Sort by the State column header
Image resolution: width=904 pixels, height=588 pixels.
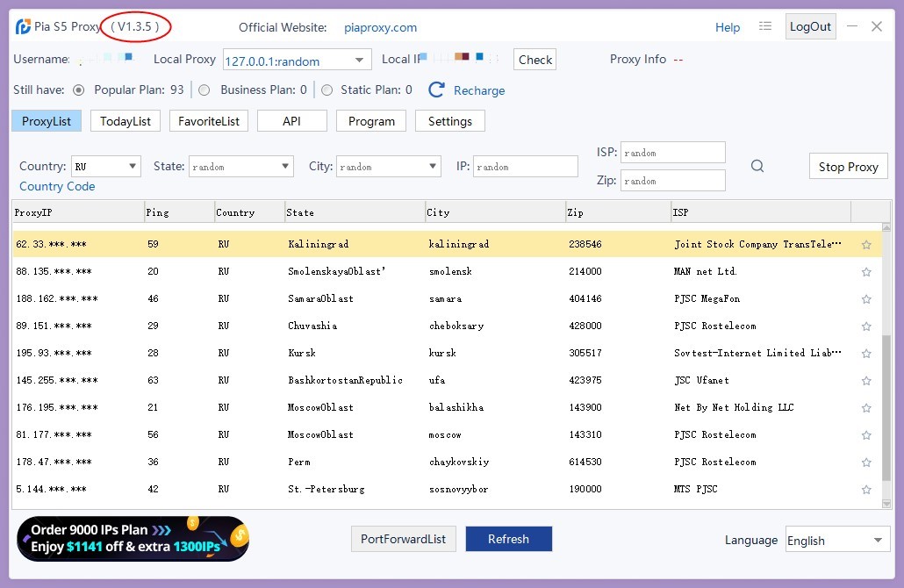(x=355, y=212)
